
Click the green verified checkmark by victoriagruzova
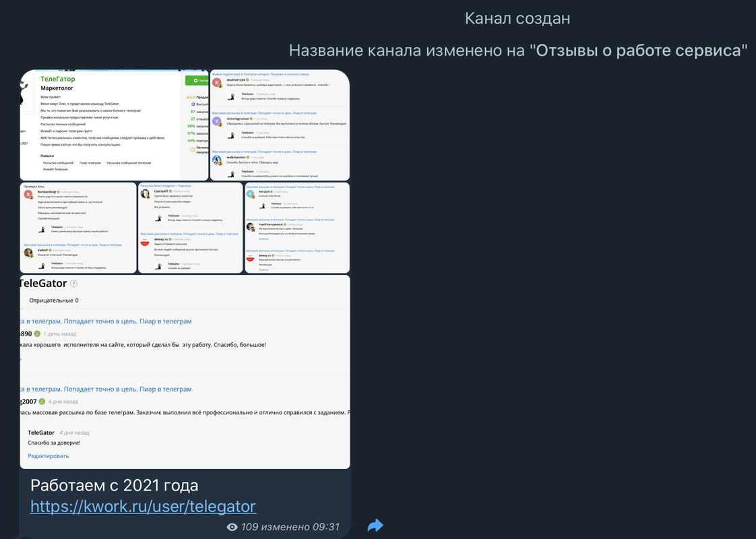point(251,119)
